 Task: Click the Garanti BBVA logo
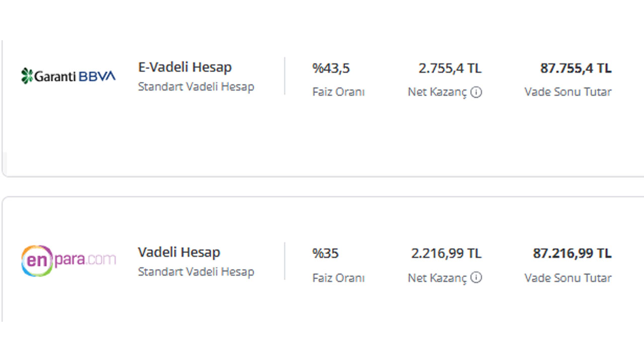[68, 76]
